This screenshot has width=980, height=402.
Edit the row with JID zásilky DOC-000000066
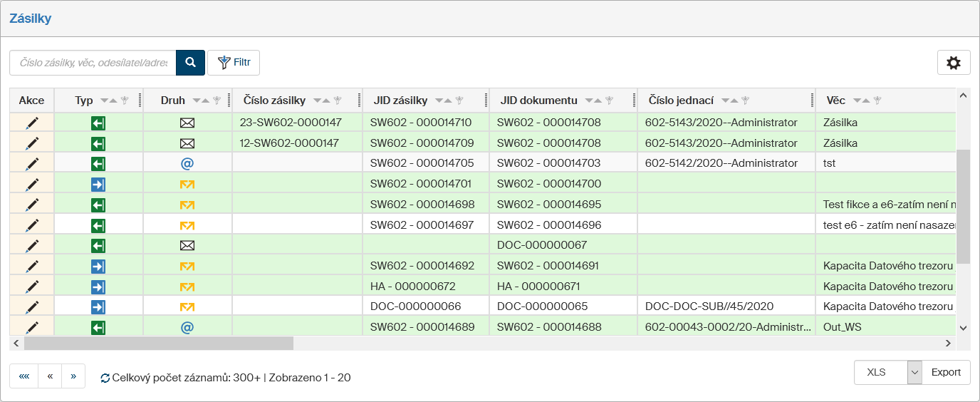pos(32,307)
